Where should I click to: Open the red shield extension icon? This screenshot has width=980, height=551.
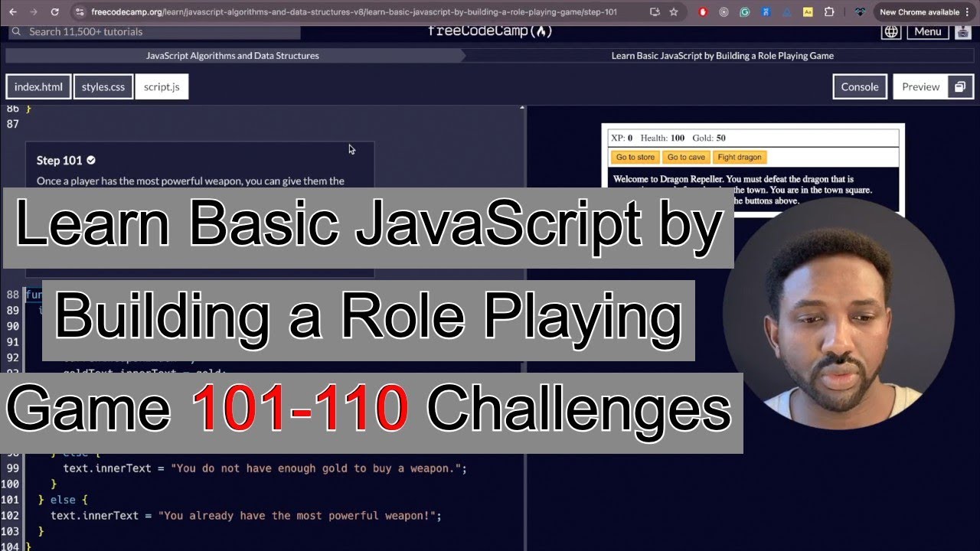(x=704, y=12)
